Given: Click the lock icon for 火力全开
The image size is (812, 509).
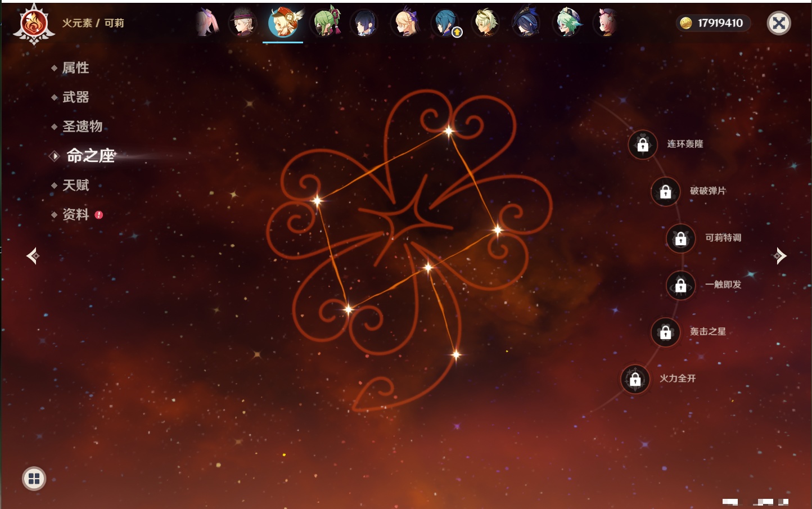Looking at the screenshot, I should coord(635,380).
